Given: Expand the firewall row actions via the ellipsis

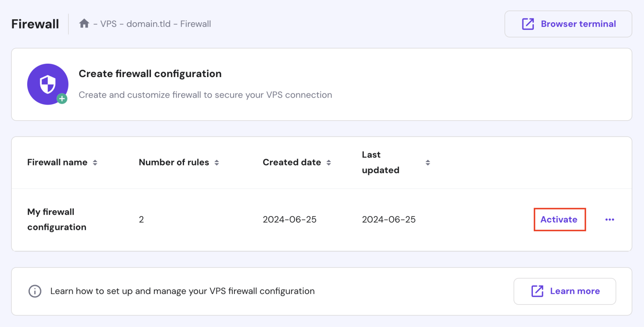Looking at the screenshot, I should pos(610,219).
